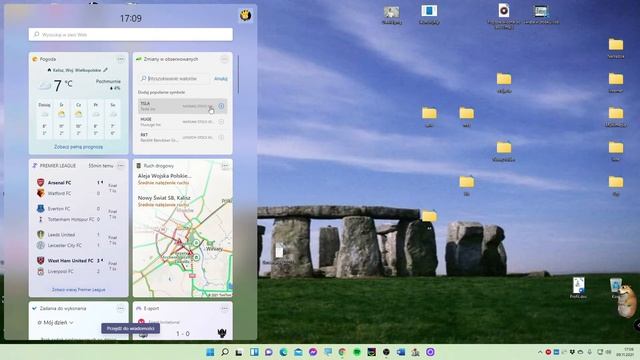Add TSLA symbol to watchlist
Viewport: 640px width, 360px height.
click(221, 106)
